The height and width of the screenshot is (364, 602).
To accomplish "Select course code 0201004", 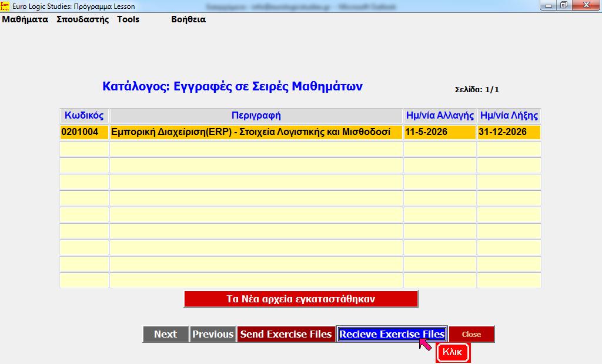I will (x=84, y=132).
